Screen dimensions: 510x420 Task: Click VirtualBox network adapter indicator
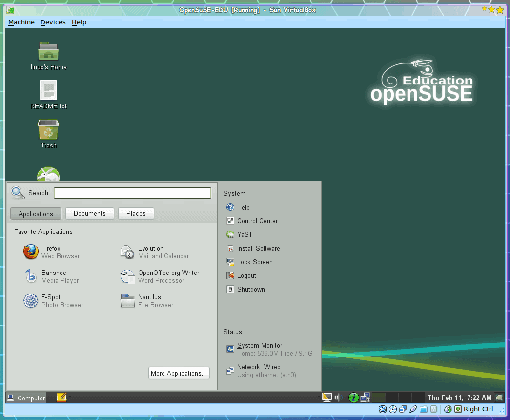[x=403, y=409]
